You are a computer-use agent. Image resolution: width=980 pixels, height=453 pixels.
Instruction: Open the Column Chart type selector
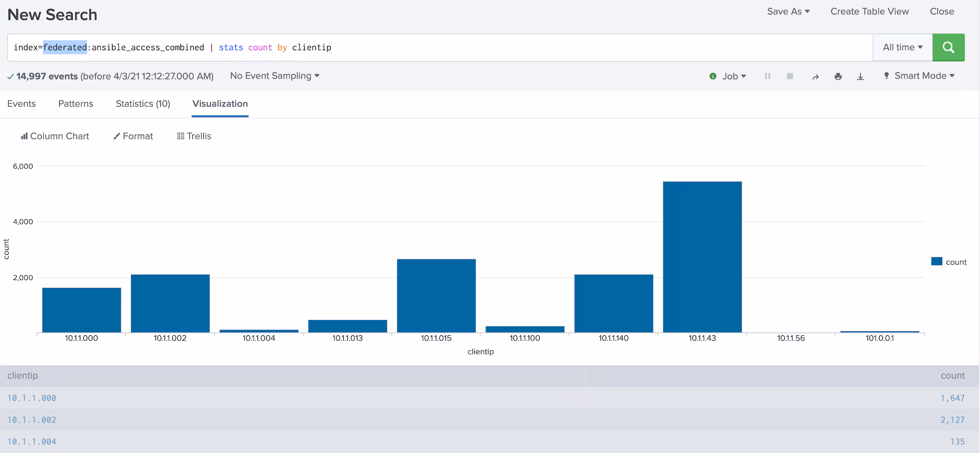tap(55, 136)
